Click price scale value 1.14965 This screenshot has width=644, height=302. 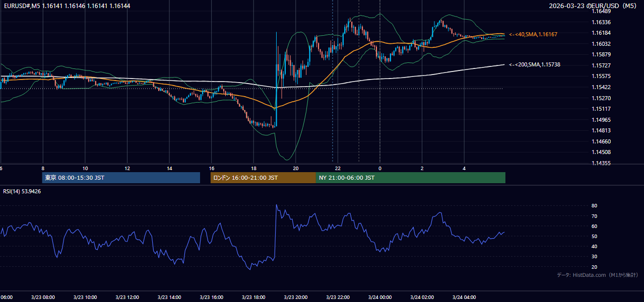[602, 120]
